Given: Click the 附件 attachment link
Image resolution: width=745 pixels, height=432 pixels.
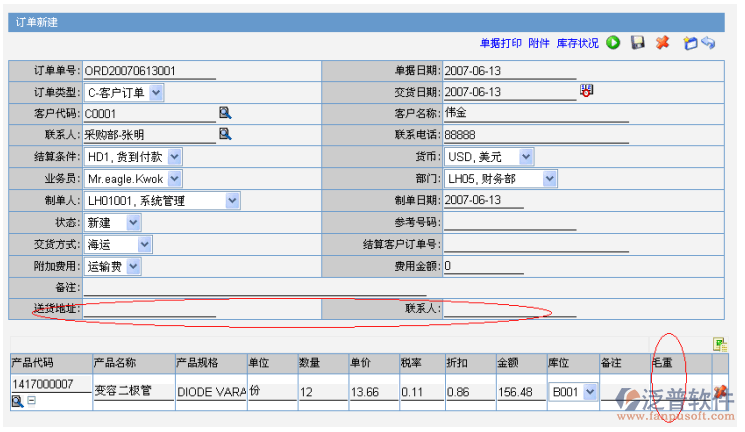Looking at the screenshot, I should [x=539, y=43].
